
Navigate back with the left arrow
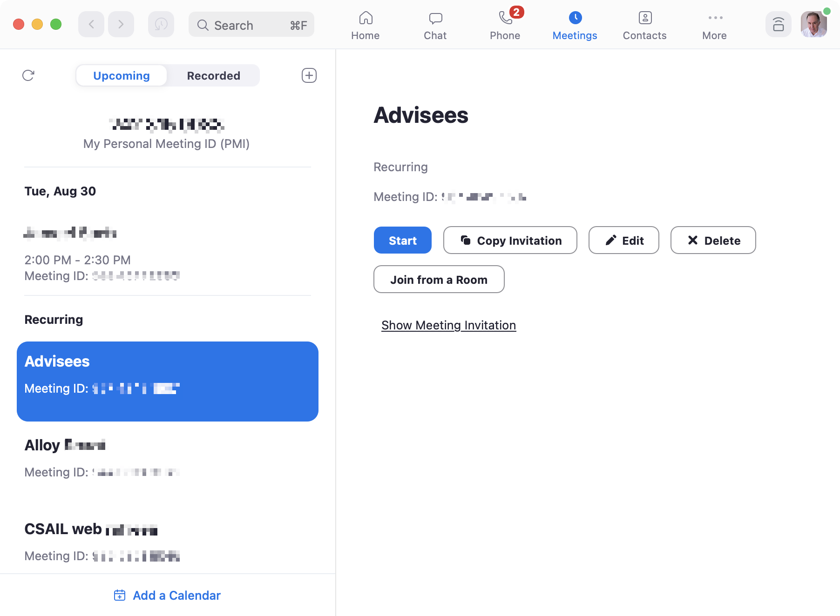(91, 24)
